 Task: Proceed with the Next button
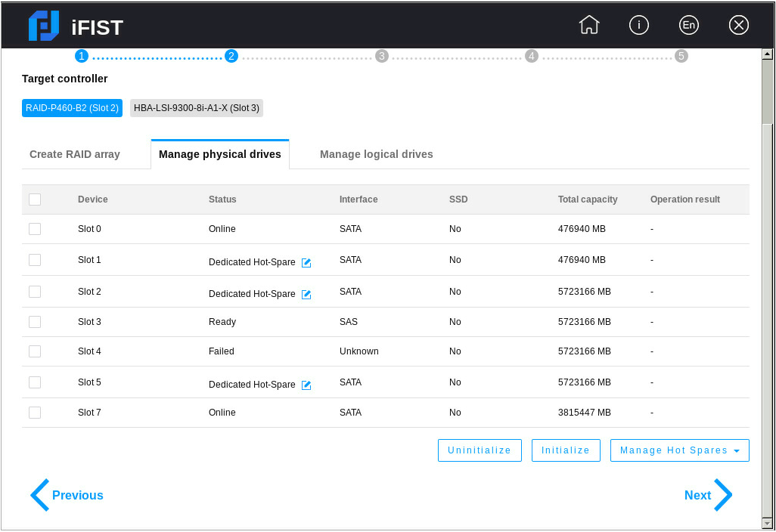[x=708, y=495]
